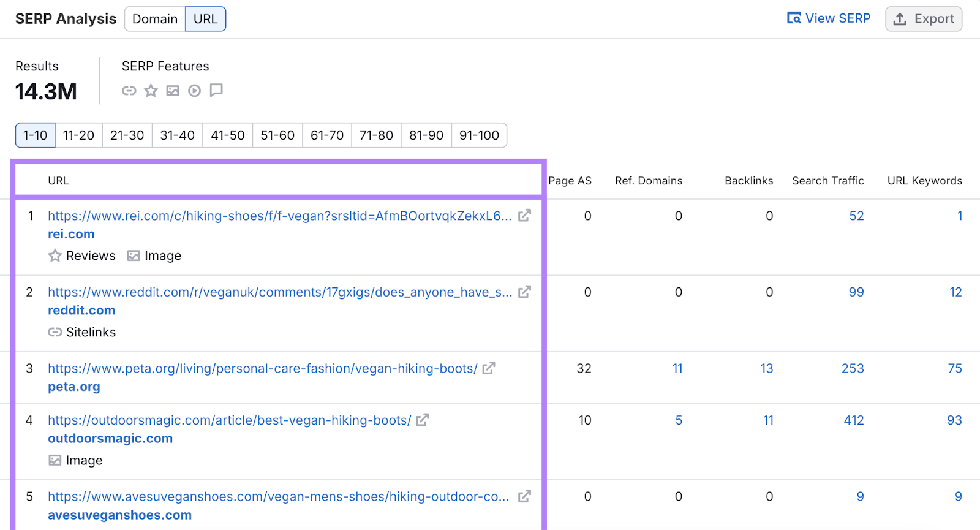980x530 pixels.
Task: Click the URL Keywords column header
Action: [925, 181]
